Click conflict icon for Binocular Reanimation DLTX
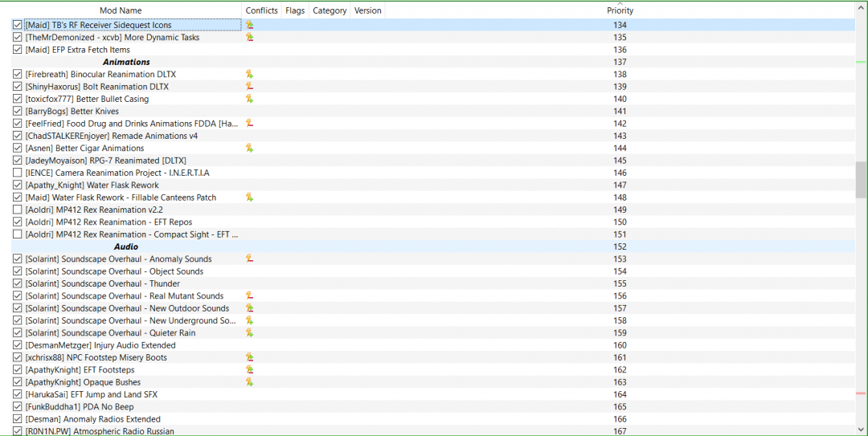This screenshot has width=868, height=436. pyautogui.click(x=250, y=74)
